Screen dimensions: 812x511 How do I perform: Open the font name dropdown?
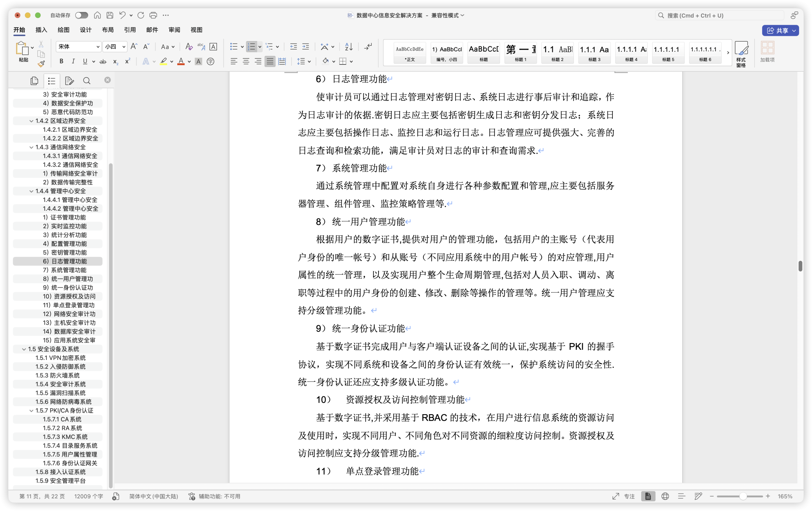pyautogui.click(x=98, y=47)
